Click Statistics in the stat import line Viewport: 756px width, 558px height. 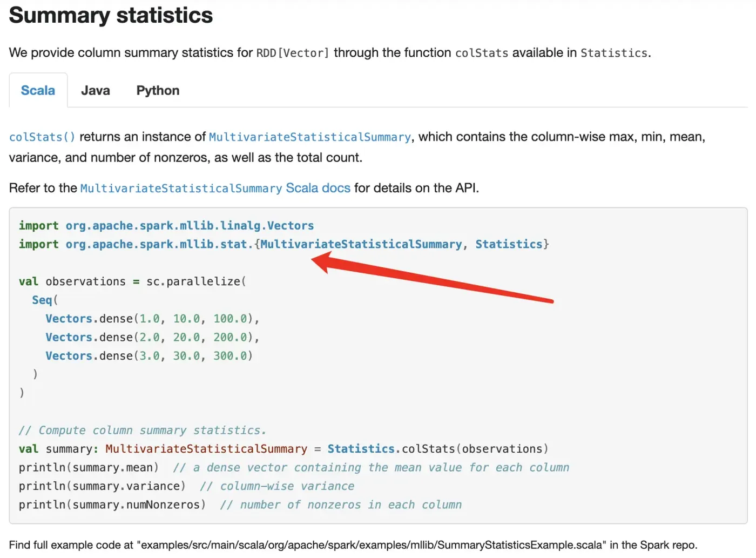509,244
